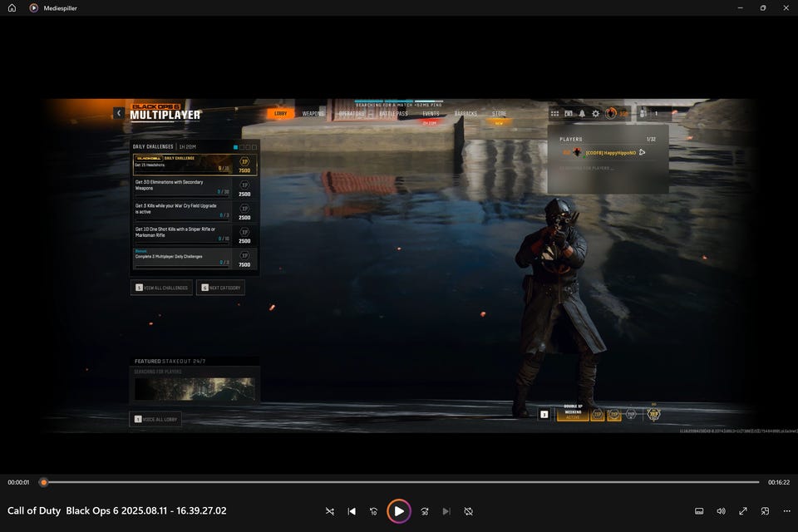Go to the previous track
The height and width of the screenshot is (532, 798).
(x=352, y=511)
